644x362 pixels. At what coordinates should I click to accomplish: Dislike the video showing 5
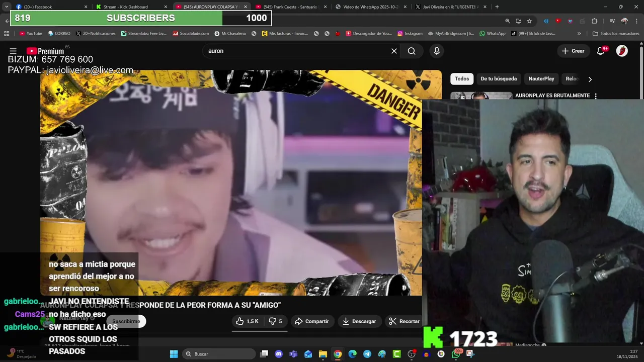click(x=276, y=321)
